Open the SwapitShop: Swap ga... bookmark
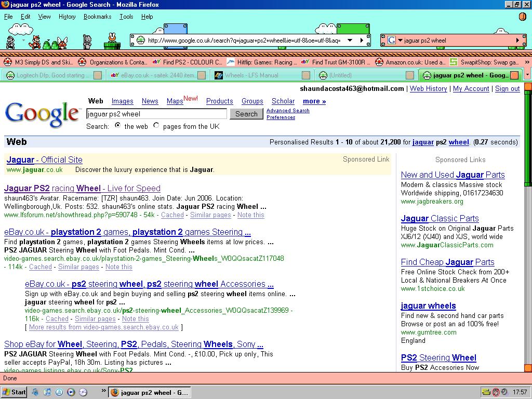The height and width of the screenshot is (399, 532). click(485, 62)
